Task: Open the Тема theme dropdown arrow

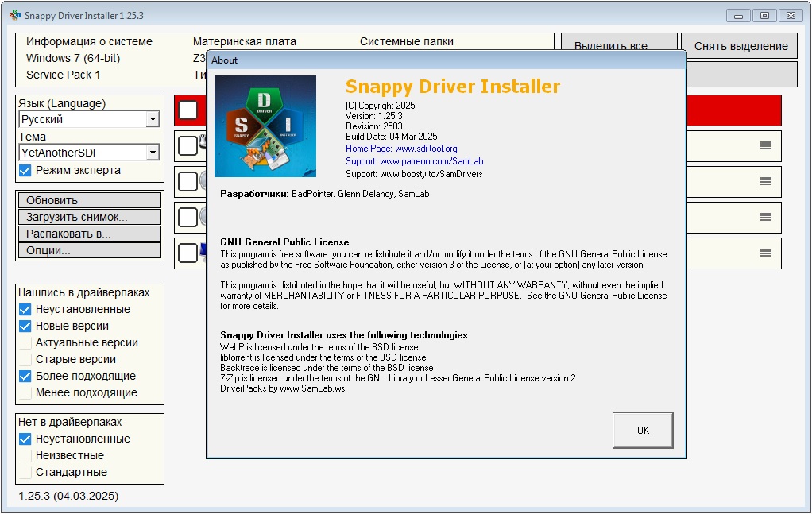Action: coord(153,153)
